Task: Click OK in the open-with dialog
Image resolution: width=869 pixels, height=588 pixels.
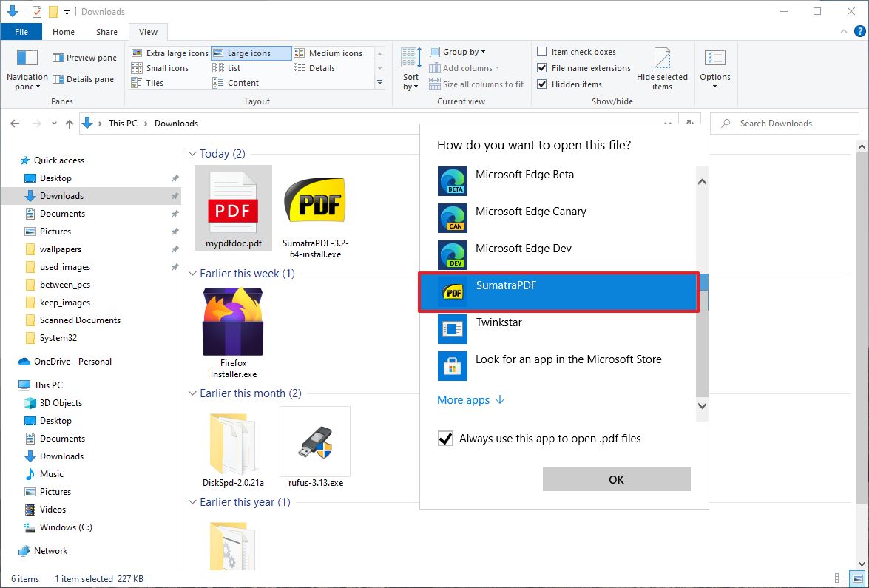Action: [x=616, y=479]
